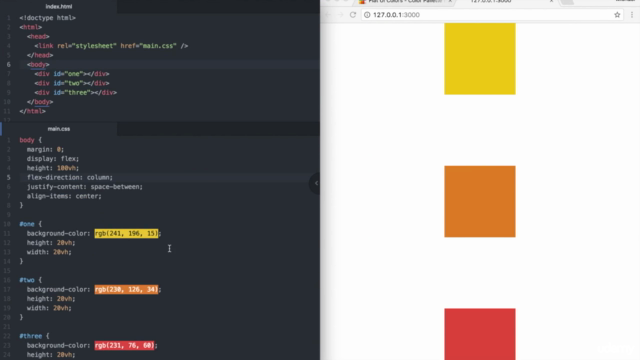View site information icon in address bar

click(x=367, y=15)
